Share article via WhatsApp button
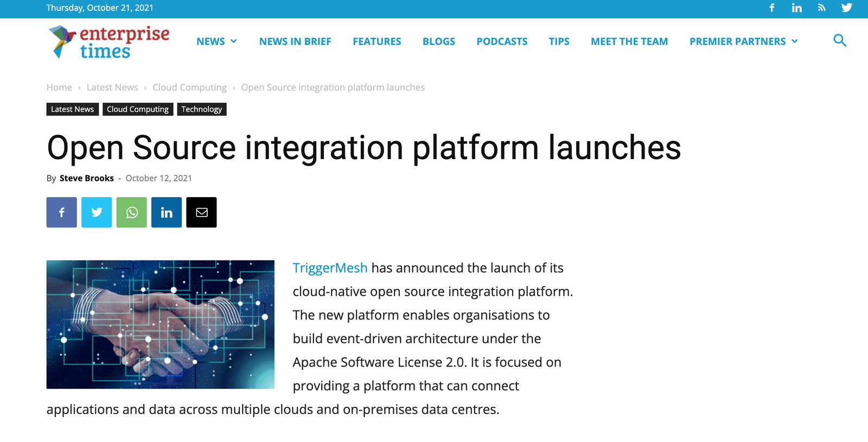This screenshot has height=442, width=868. click(x=132, y=212)
